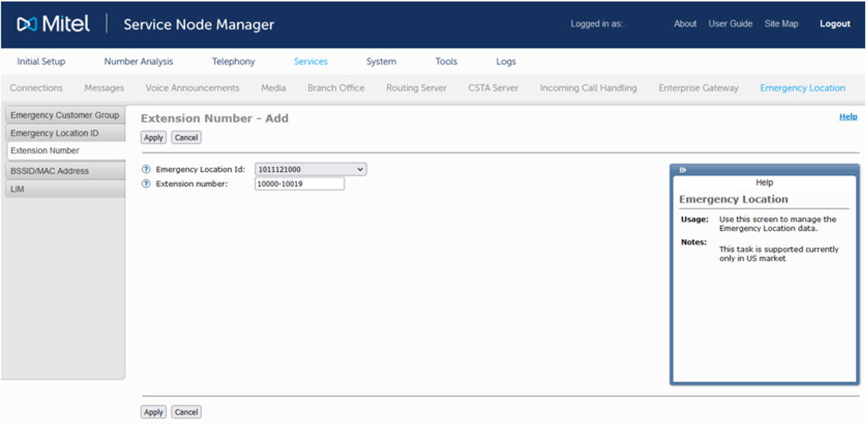868x424 pixels.
Task: Select the Incoming Call Handling tab
Action: (588, 88)
